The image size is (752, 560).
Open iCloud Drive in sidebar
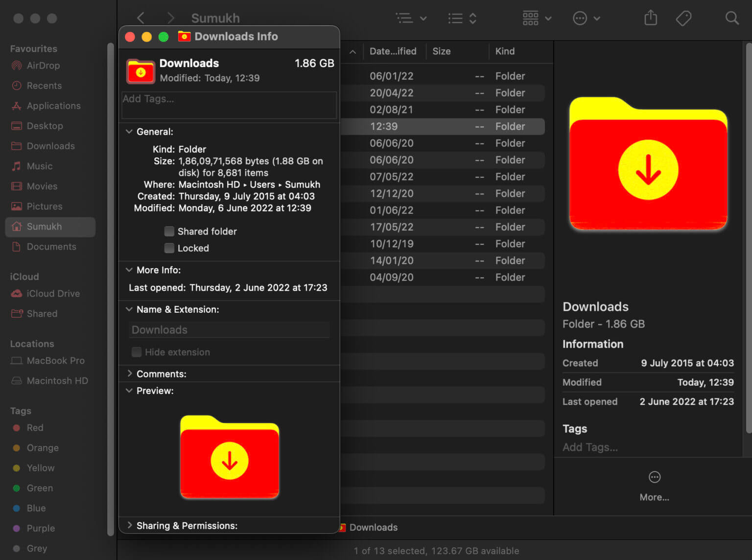pos(53,294)
